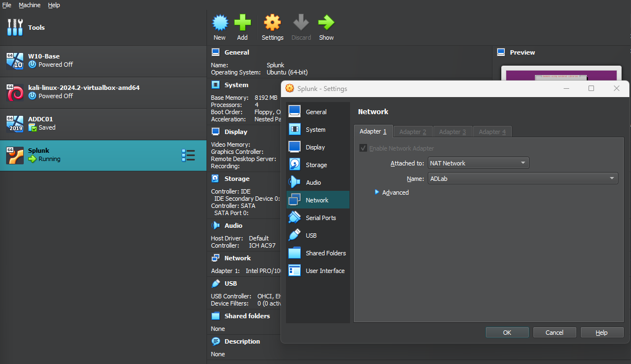Open the Splunk machine tools menu icon

point(188,156)
